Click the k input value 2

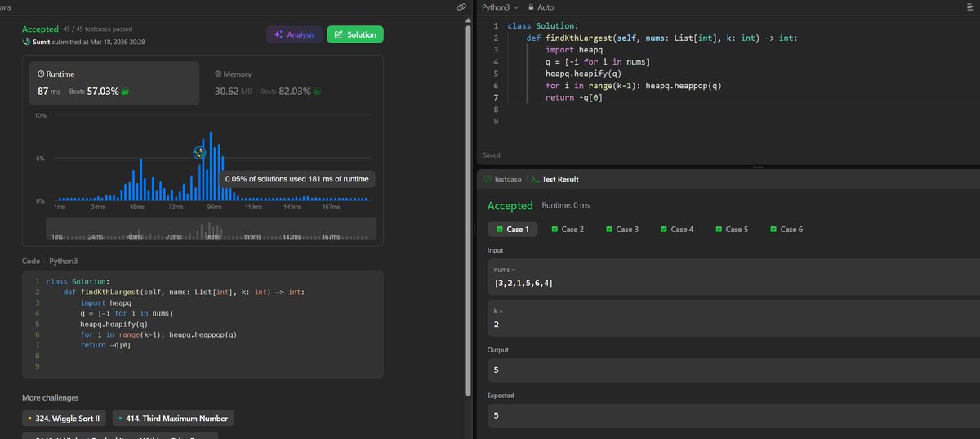pyautogui.click(x=497, y=325)
